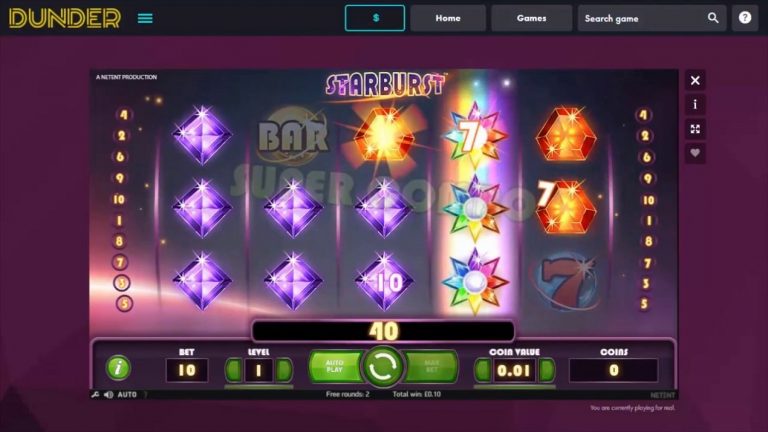Toggle the AUTO option in bottom bar
Screen dimensions: 768x432
(127, 395)
